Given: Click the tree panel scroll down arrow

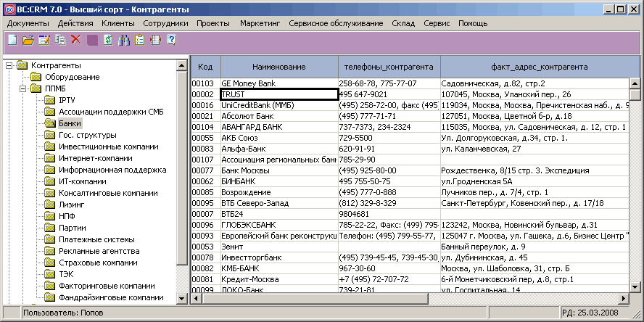Looking at the screenshot, I should tap(181, 298).
